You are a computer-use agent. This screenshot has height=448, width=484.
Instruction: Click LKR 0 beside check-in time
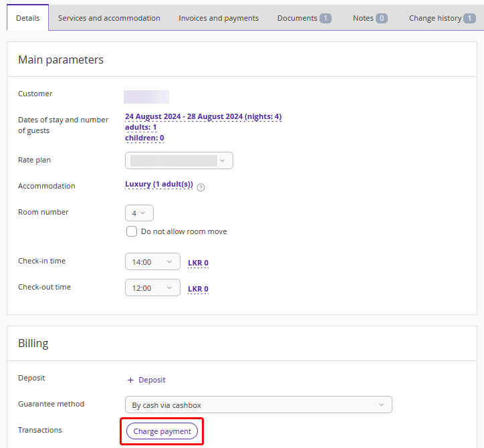point(198,263)
